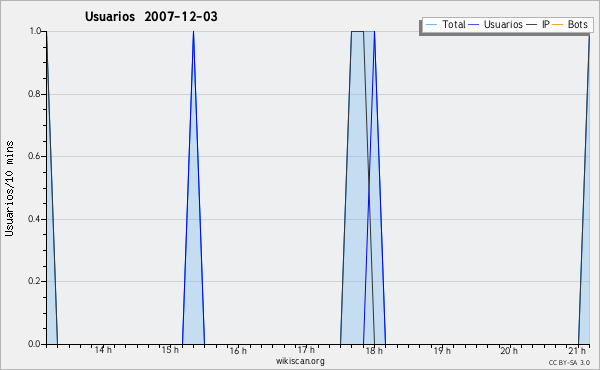Viewport: 600px width, 370px height.
Task: Click the '16 h' x-axis label
Action: (238, 350)
